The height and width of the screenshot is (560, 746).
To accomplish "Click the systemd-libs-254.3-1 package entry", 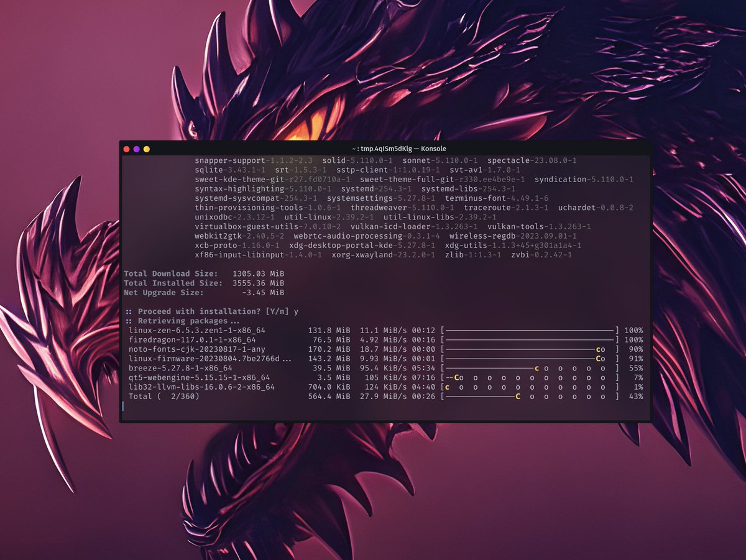I will tap(468, 188).
